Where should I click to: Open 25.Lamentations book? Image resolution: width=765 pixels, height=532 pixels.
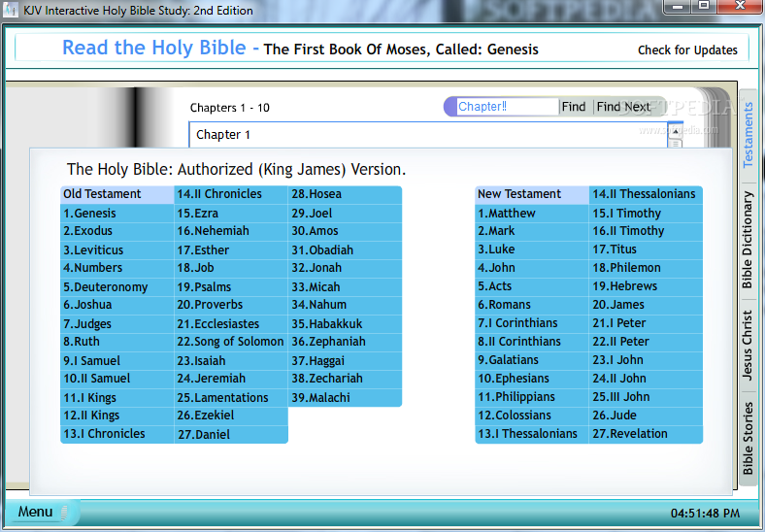pyautogui.click(x=231, y=397)
